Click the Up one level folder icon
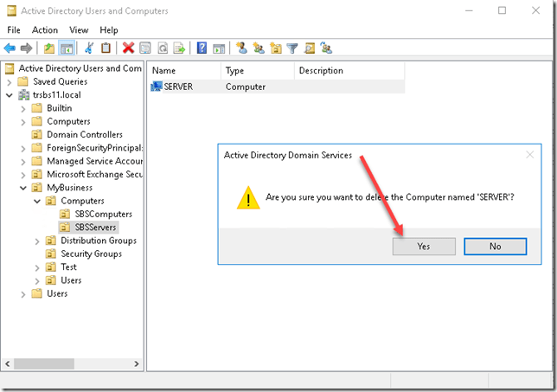Image resolution: width=557 pixels, height=392 pixels. tap(50, 48)
